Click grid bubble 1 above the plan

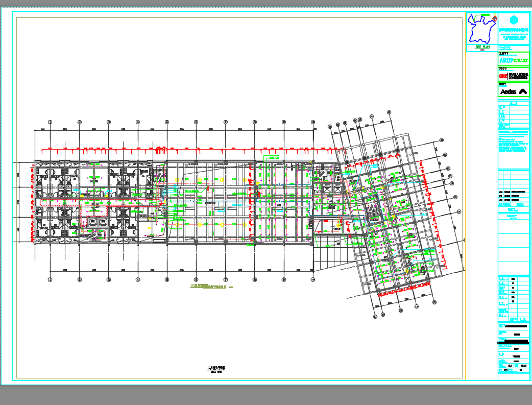click(x=50, y=122)
